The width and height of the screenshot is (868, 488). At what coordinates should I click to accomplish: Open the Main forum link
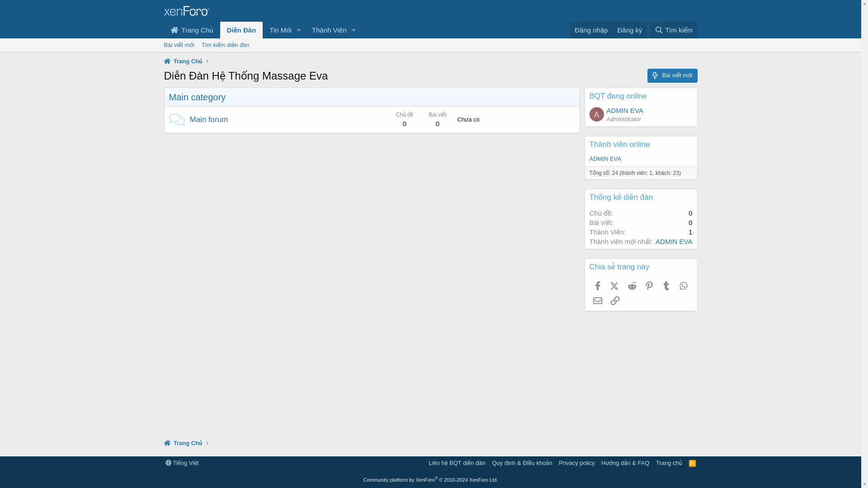(x=209, y=120)
